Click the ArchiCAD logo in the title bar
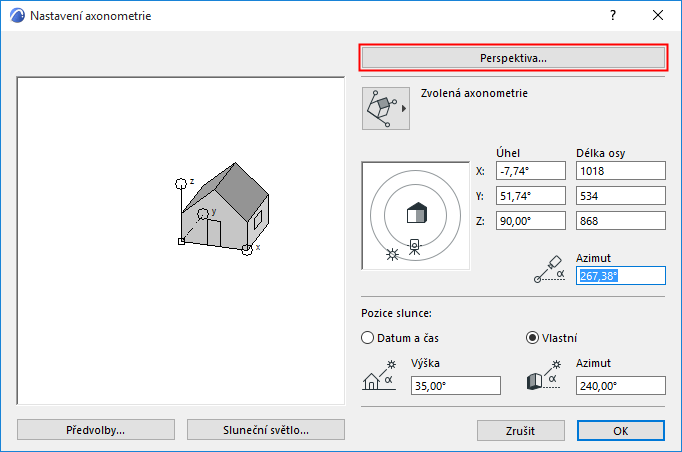 pos(17,16)
